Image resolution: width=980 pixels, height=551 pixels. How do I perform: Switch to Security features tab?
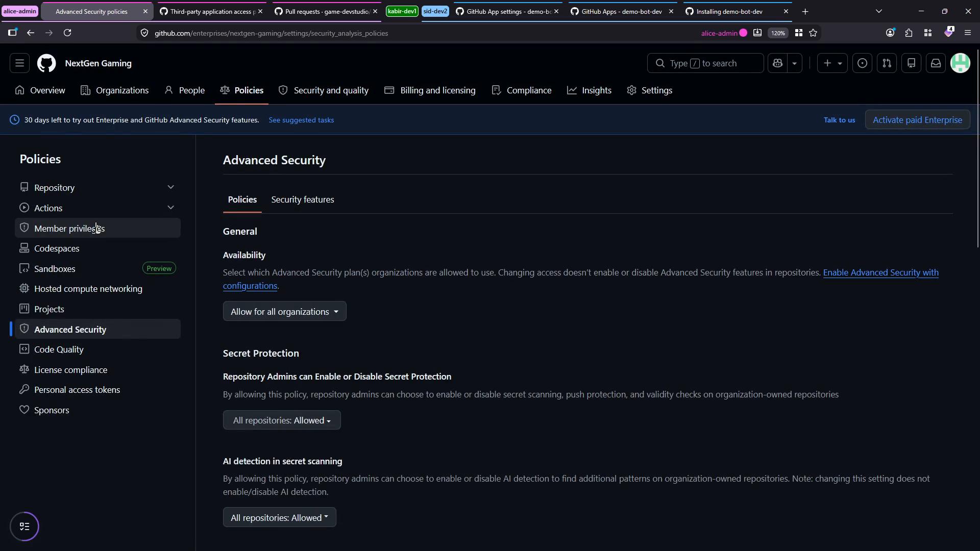click(303, 200)
